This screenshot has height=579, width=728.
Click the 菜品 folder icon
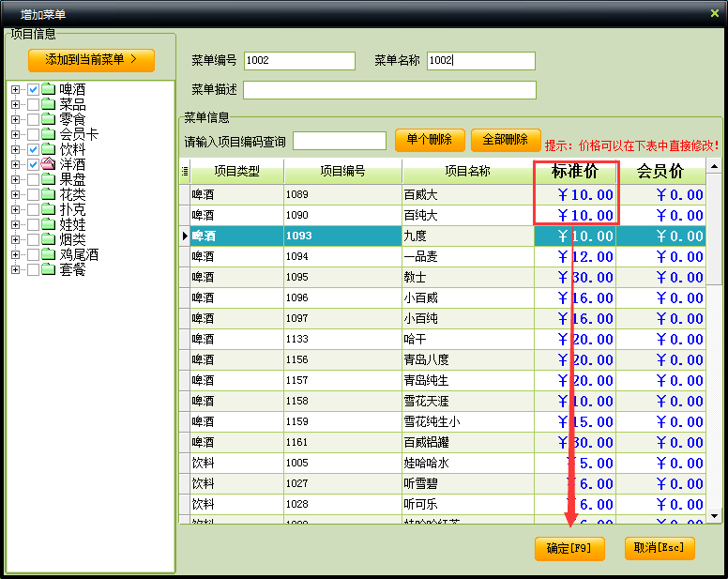point(48,104)
